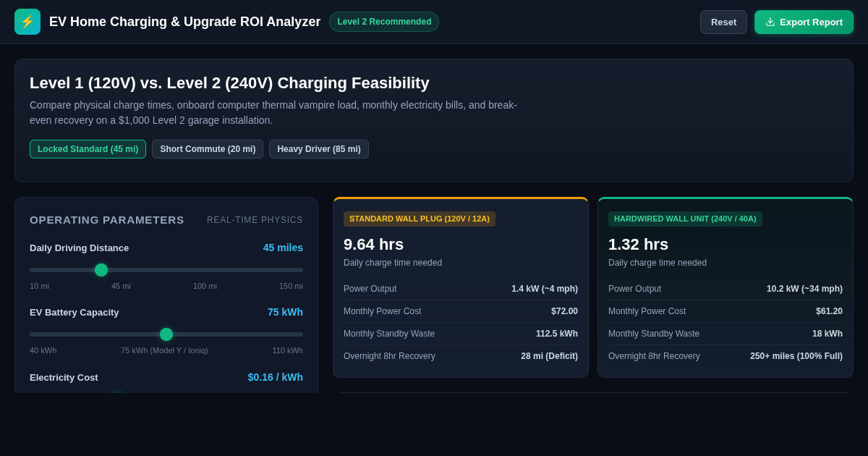This screenshot has width=868, height=456.
Task: Click the 250+ miles (100% Full) value
Action: [796, 356]
